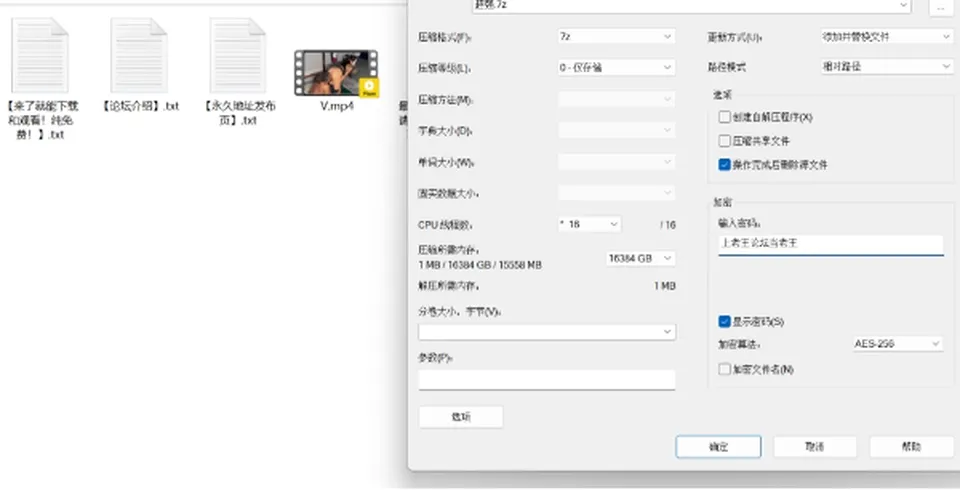Click the 参数(P) input field
This screenshot has height=490, width=960.
tap(547, 380)
